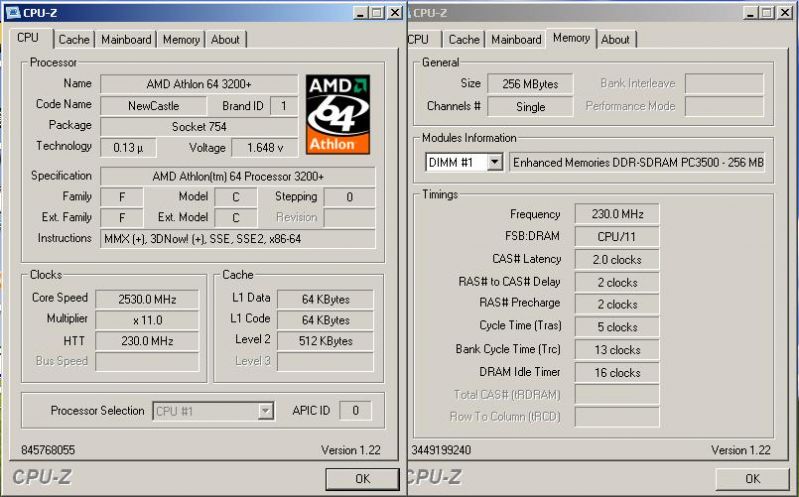Click CAS# Latency value 2.0 clocks
799x497 pixels.
click(617, 260)
